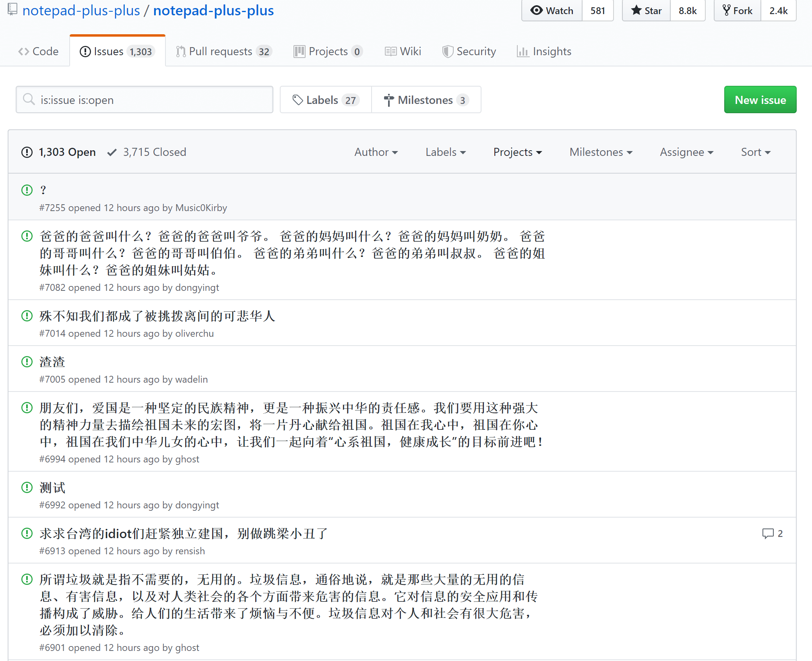
Task: Open the 8.8k stargazers count
Action: click(x=688, y=10)
